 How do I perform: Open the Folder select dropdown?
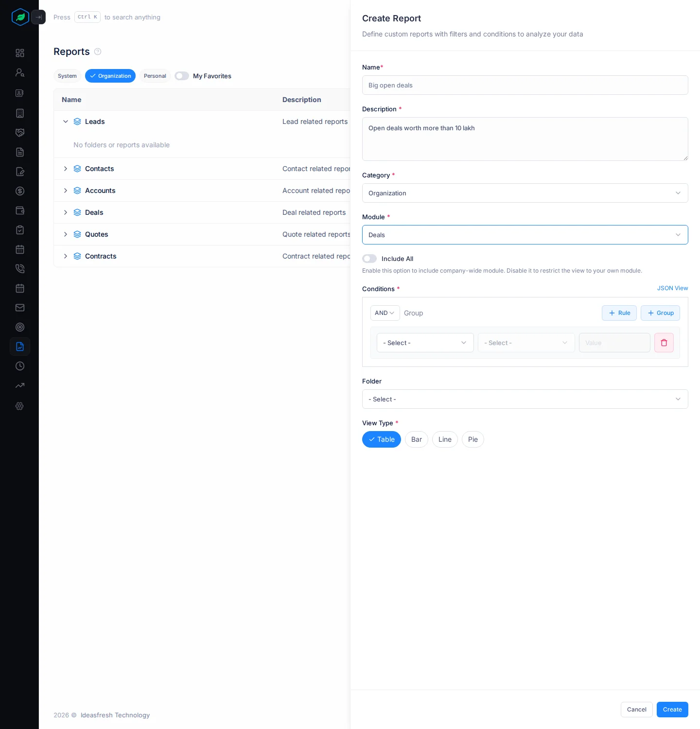click(525, 399)
